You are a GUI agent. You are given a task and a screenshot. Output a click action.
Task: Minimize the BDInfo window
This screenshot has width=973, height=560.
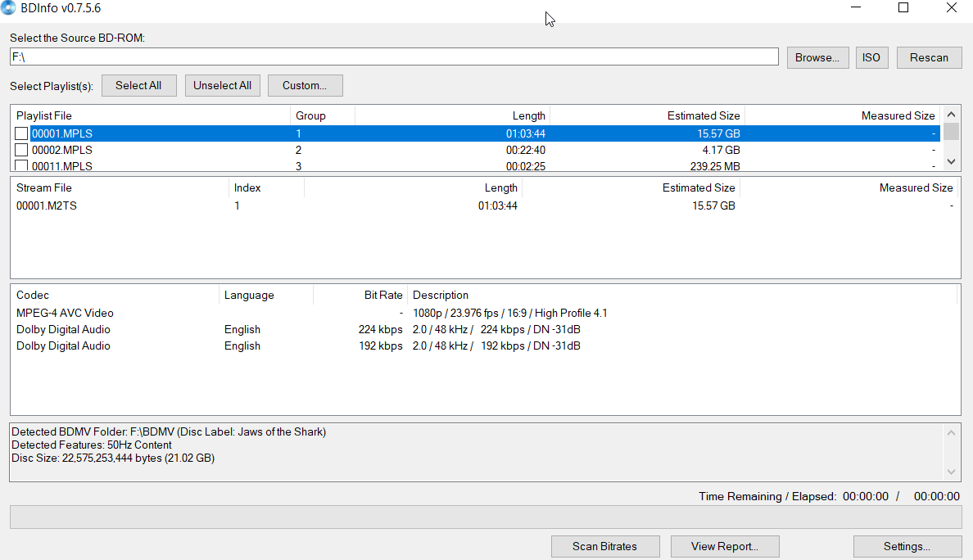point(856,8)
